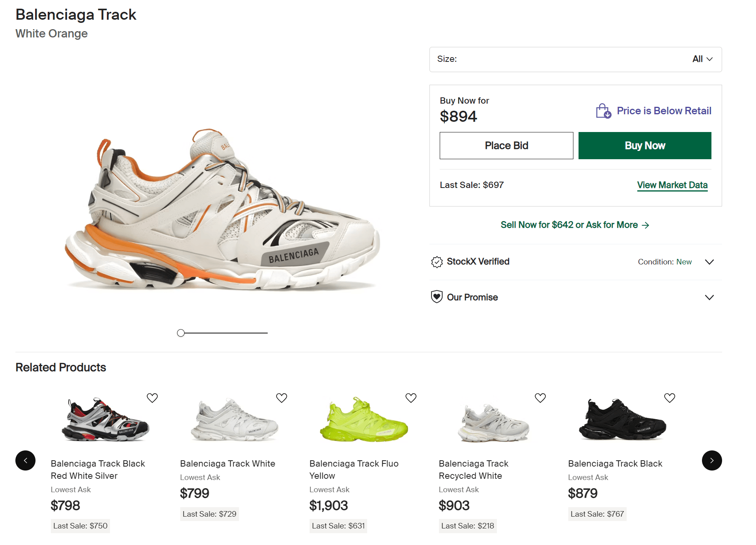Expand the Our Promise section
756x545 pixels.
(x=709, y=297)
